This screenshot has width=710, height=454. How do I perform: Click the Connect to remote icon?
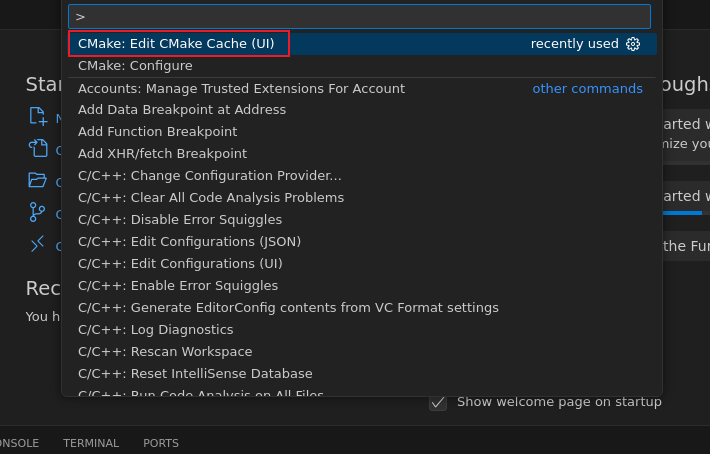point(37,244)
